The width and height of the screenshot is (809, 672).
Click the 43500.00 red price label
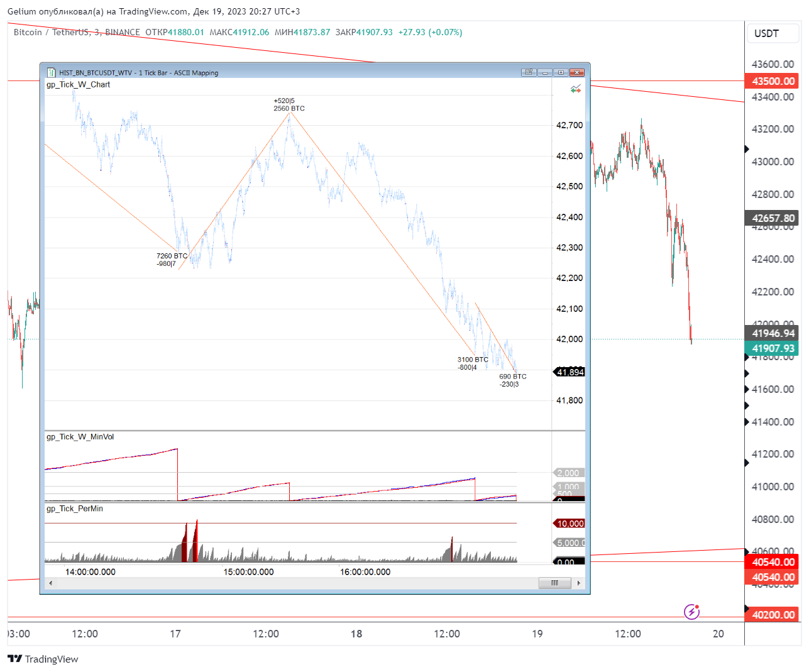773,81
